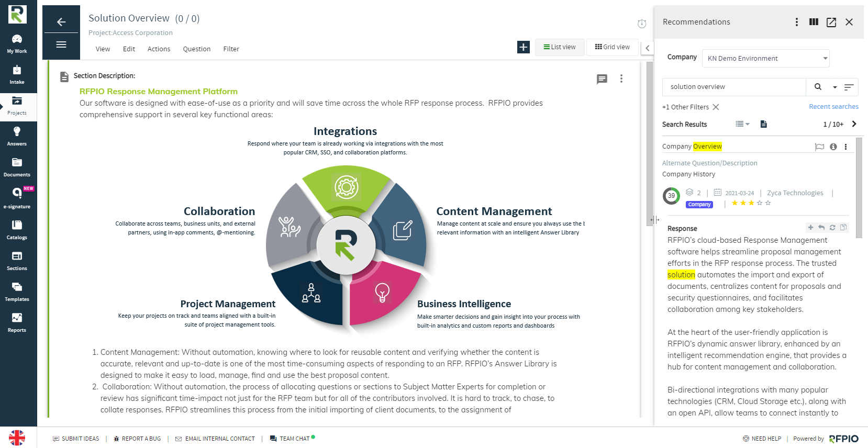Refresh the response with sync icon
Viewport: 868px width, 448px height.
click(x=832, y=228)
